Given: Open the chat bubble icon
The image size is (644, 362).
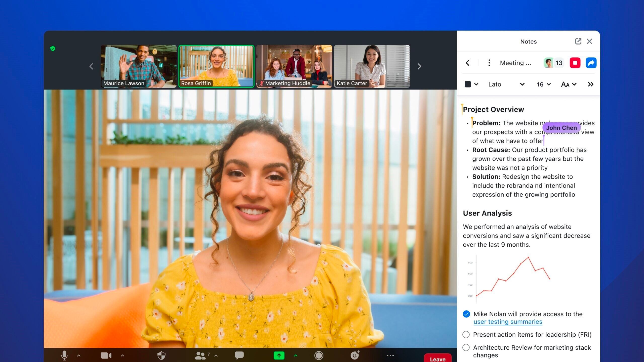Looking at the screenshot, I should click(239, 355).
